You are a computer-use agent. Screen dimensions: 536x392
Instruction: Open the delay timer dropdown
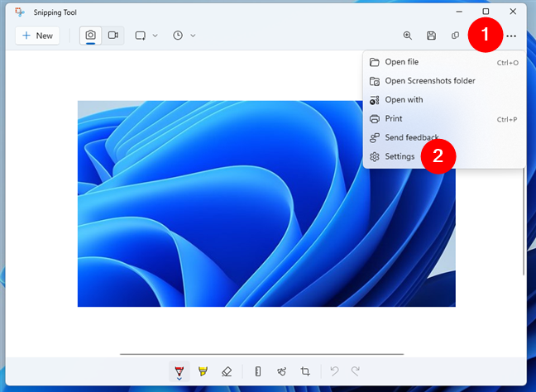(184, 36)
